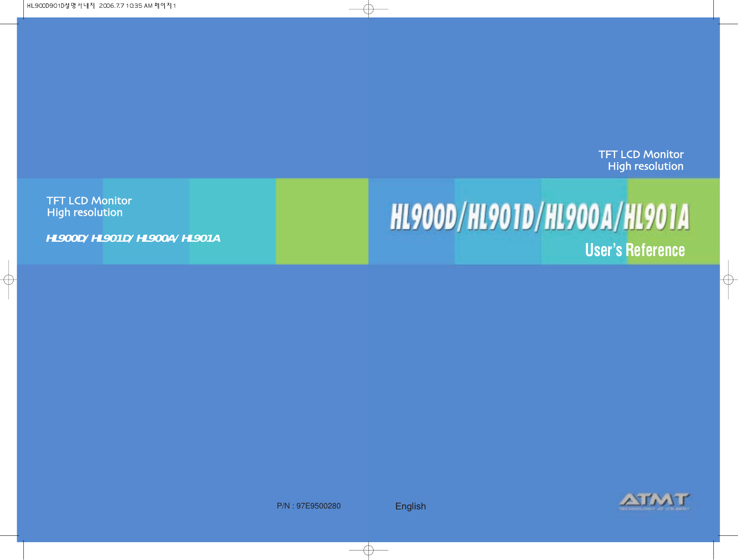Click 'TFT LCD Monitor' on the left band
Screen dimensions: 738x560
[89, 201]
